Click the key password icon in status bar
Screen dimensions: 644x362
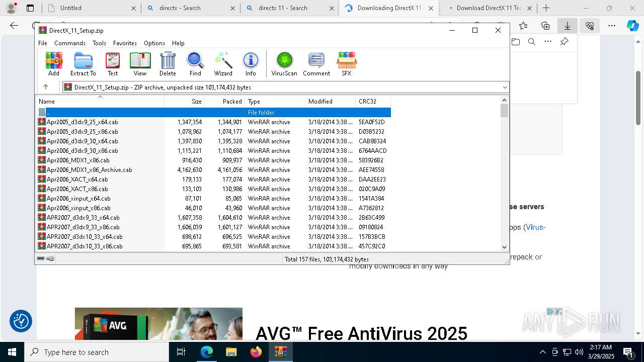pyautogui.click(x=50, y=258)
